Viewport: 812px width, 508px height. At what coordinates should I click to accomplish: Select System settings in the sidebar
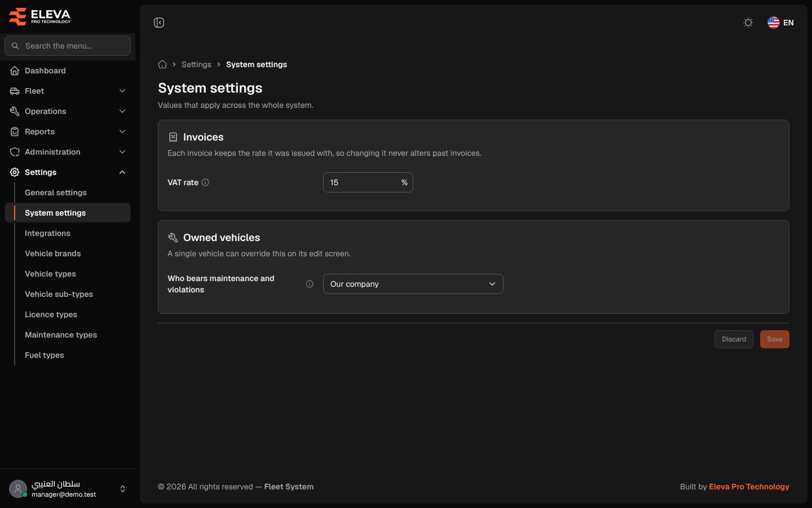click(x=68, y=213)
